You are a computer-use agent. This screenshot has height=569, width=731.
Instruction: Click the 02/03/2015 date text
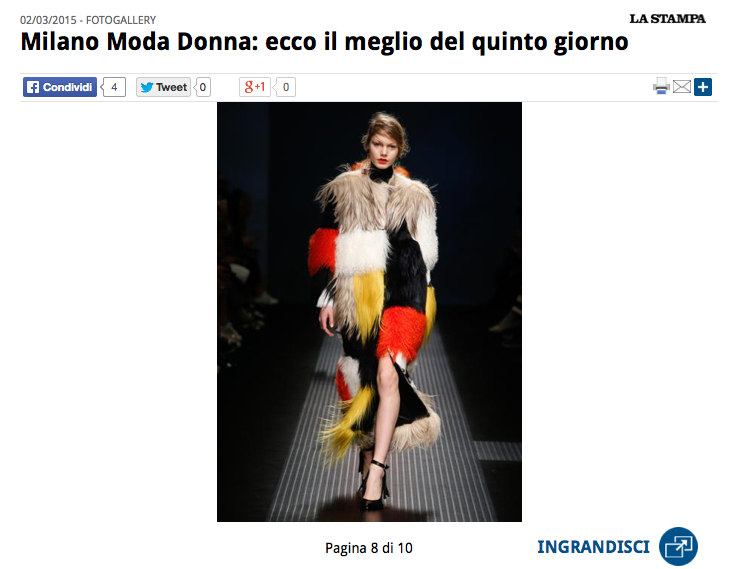tap(48, 20)
